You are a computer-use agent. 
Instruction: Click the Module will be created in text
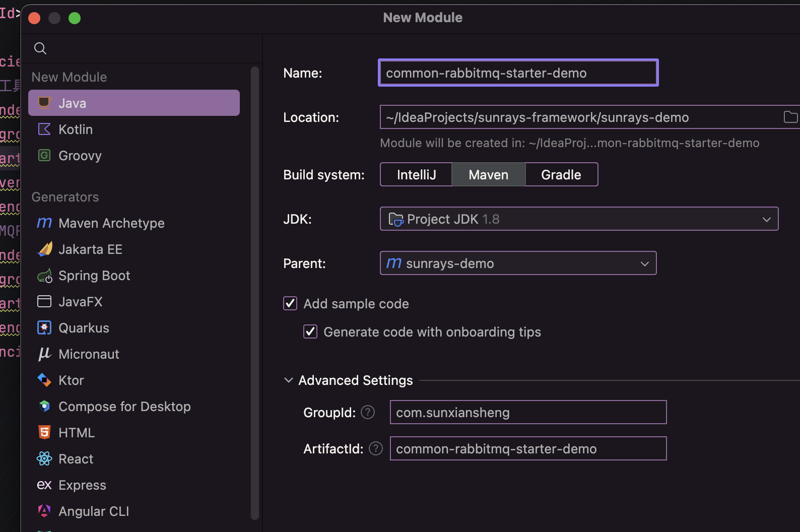click(569, 143)
